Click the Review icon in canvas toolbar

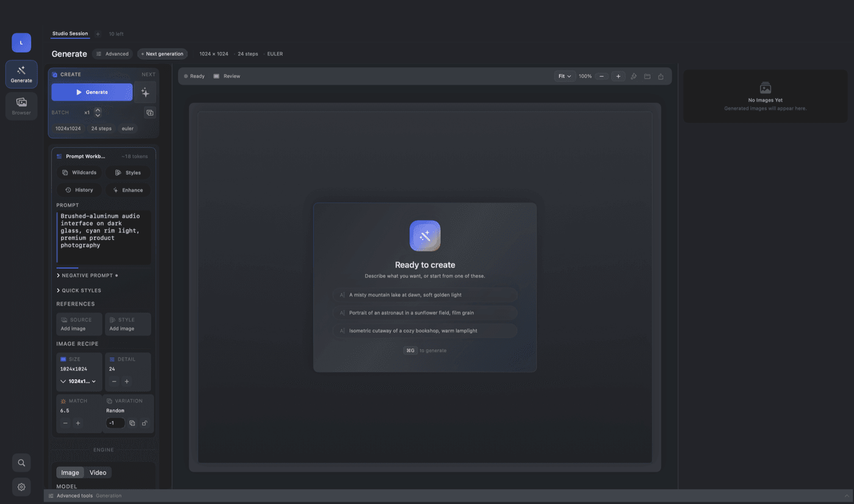pyautogui.click(x=217, y=76)
